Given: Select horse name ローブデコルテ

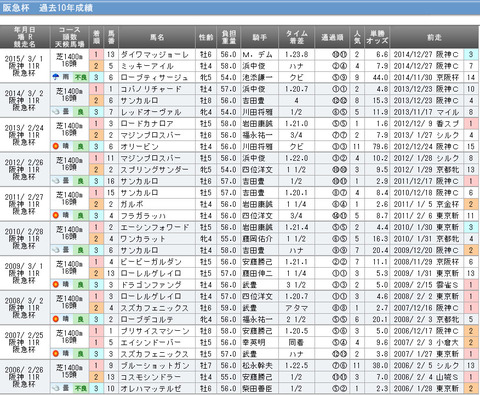Looking at the screenshot, I should point(147,320).
